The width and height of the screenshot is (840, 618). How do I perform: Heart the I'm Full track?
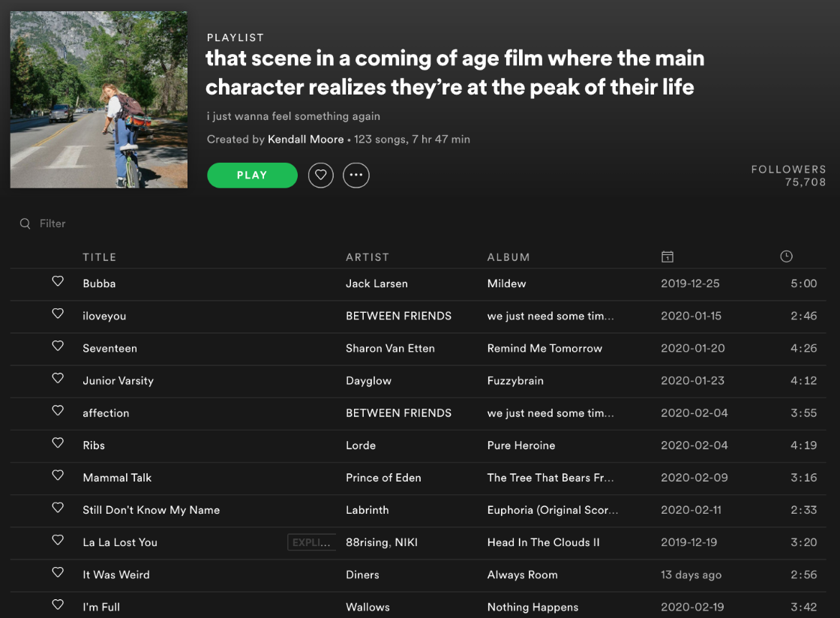pos(58,604)
